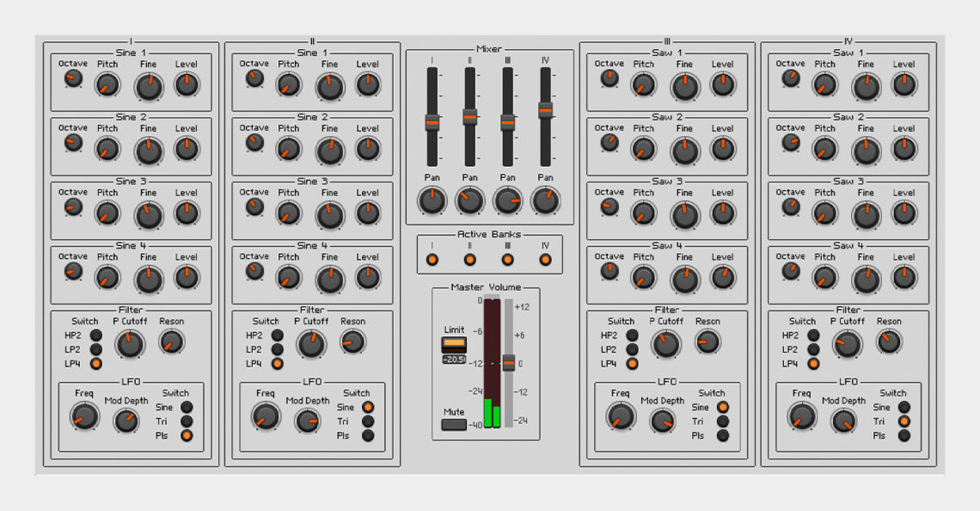Click the Freq knob in bank II's LFO section
The width and height of the screenshot is (980, 511).
click(266, 417)
